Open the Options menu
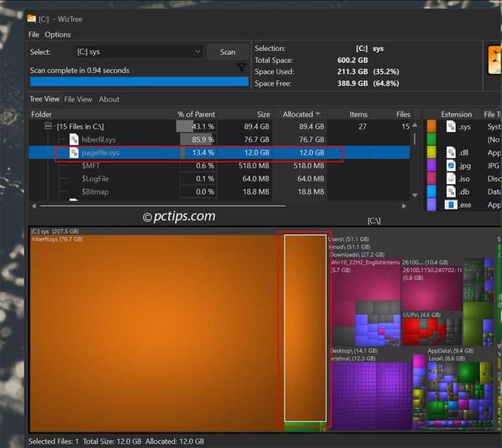 coord(58,35)
